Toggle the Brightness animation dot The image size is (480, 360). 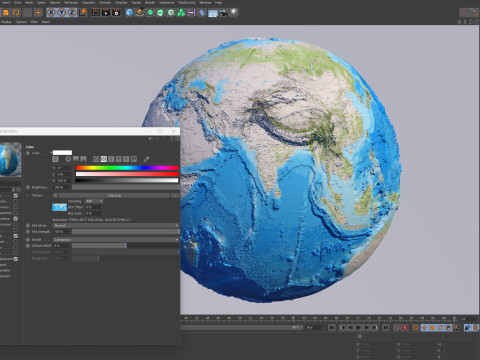tap(28, 188)
